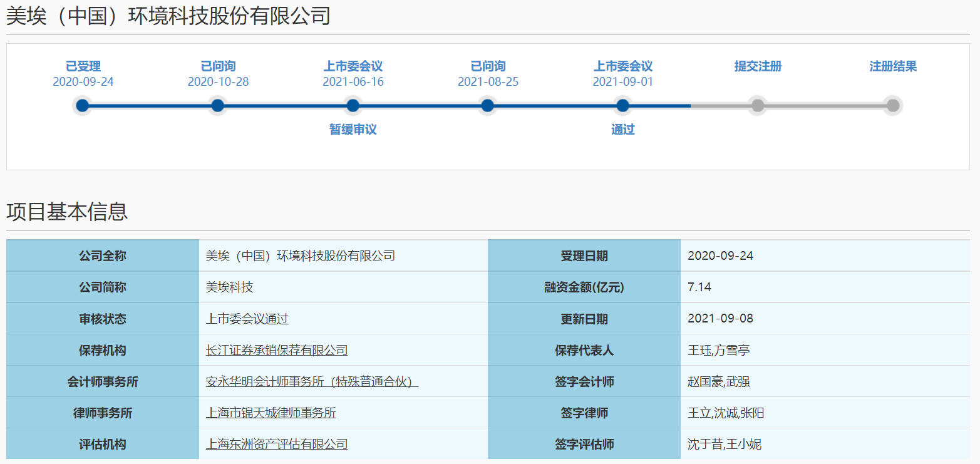
Task: Click the 已受理 stage label
Action: pyautogui.click(x=83, y=66)
